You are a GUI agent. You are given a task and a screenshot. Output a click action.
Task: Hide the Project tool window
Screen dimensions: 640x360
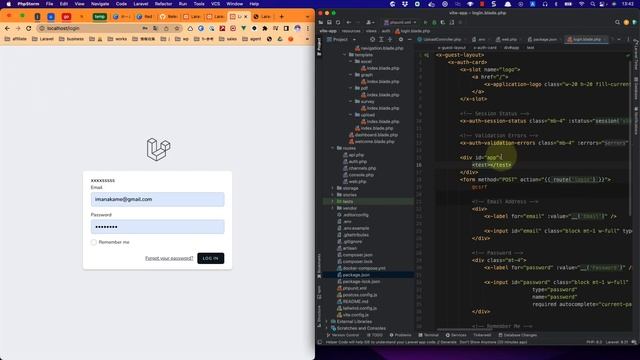point(409,40)
